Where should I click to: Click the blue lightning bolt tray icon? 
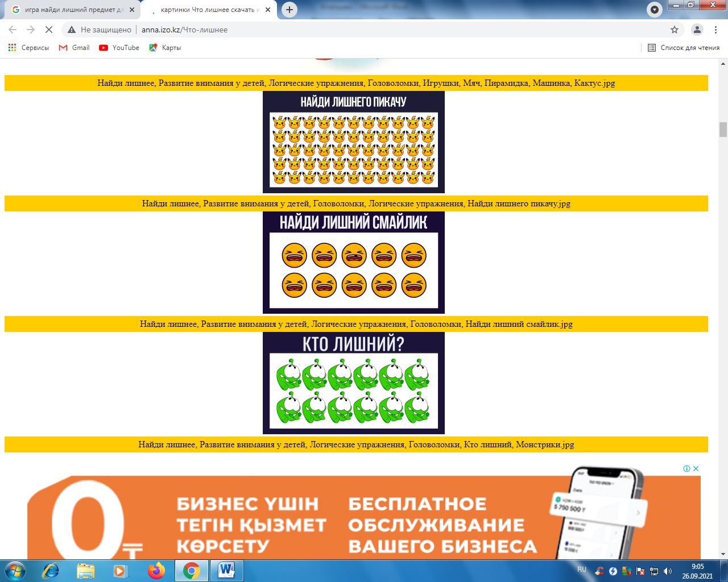613,571
